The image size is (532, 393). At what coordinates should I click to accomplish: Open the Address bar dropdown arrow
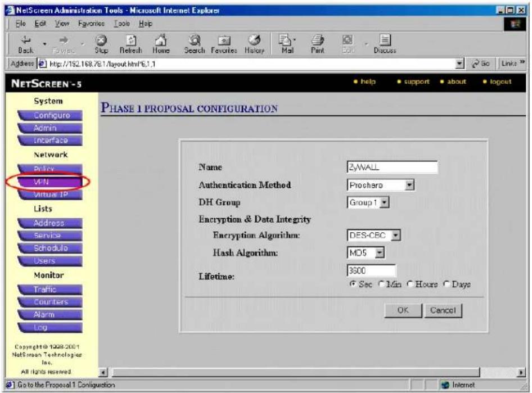(459, 64)
